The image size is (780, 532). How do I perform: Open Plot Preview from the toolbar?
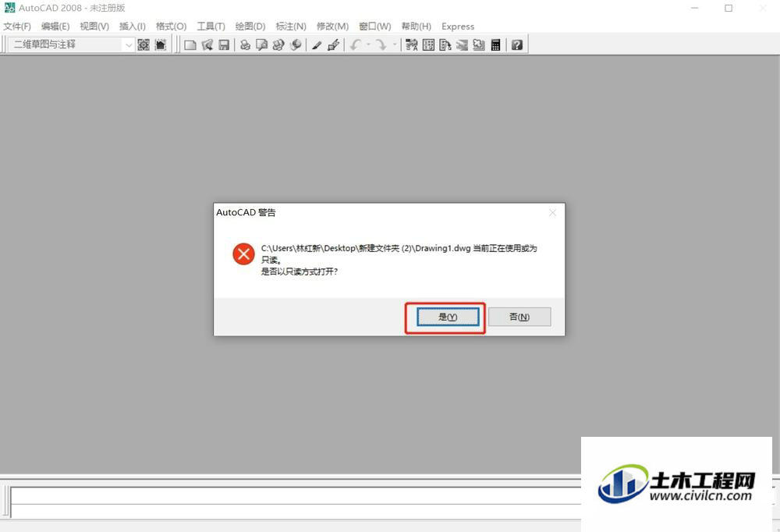261,44
